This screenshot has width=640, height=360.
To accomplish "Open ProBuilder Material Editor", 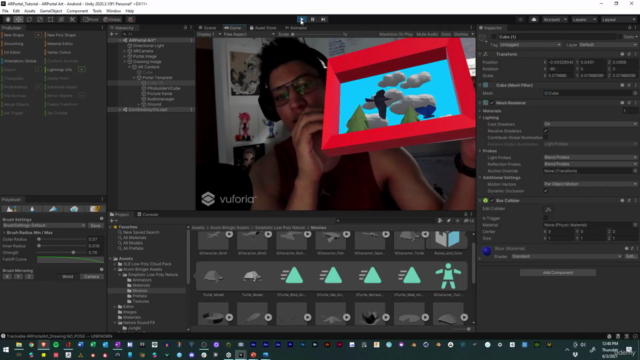I will tap(60, 44).
